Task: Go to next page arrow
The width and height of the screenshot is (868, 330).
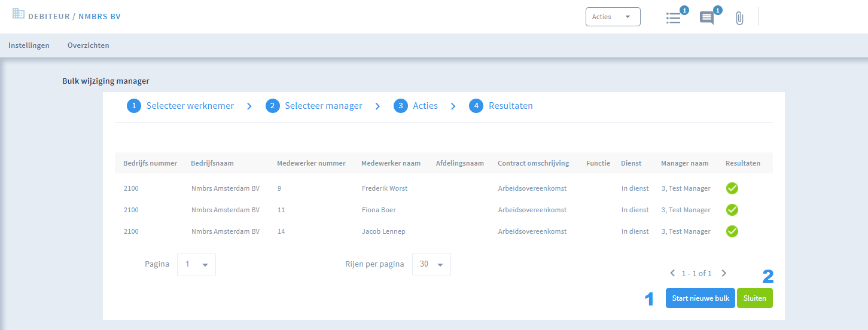Action: click(x=724, y=273)
